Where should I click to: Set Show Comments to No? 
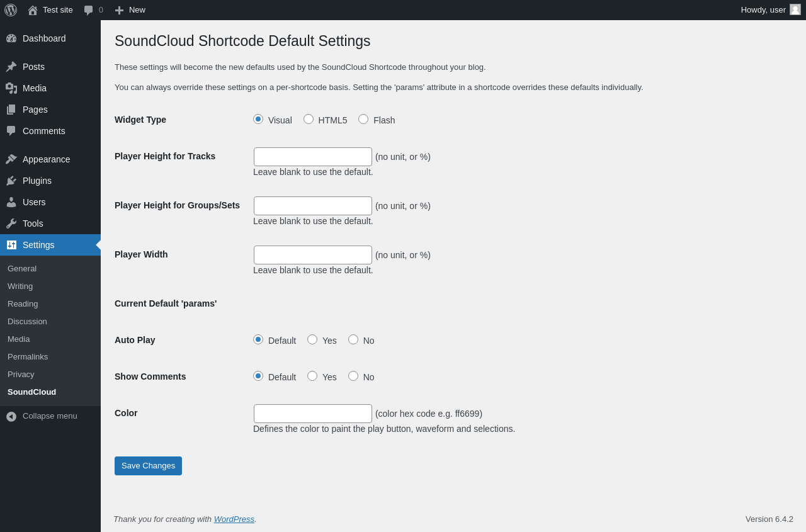click(x=353, y=376)
